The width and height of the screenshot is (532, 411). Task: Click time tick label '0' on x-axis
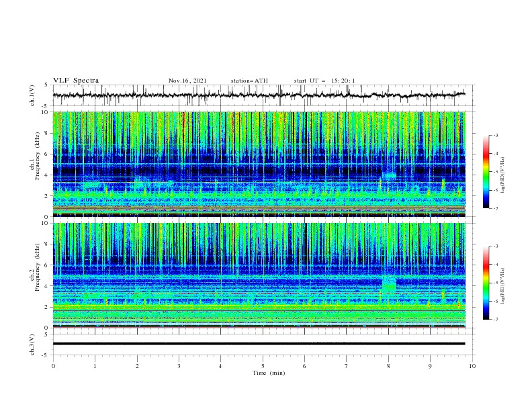[x=53, y=366]
